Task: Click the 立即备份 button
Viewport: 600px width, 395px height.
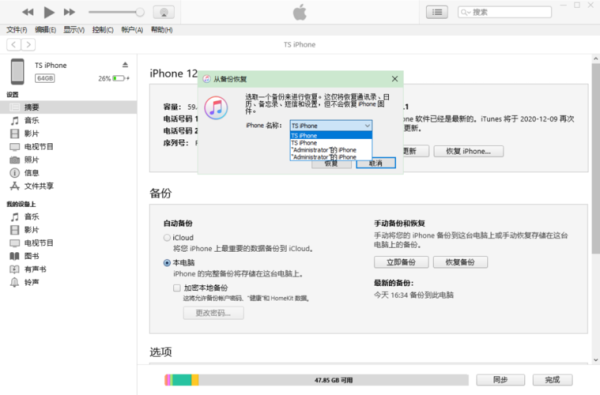Action: point(401,262)
